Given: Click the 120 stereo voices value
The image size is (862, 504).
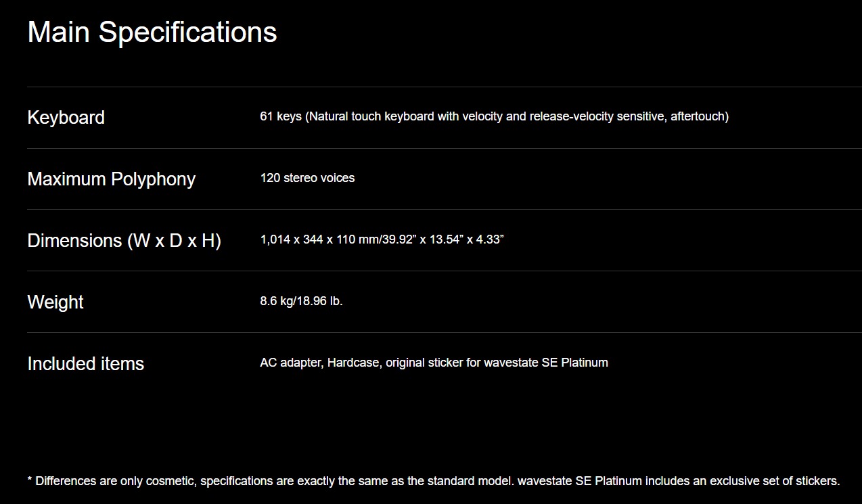Looking at the screenshot, I should (307, 178).
